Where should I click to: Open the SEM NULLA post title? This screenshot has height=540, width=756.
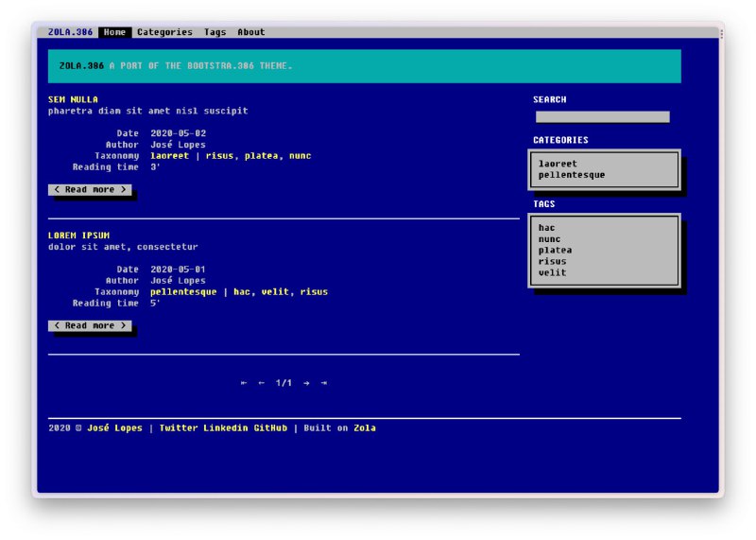click(73, 99)
